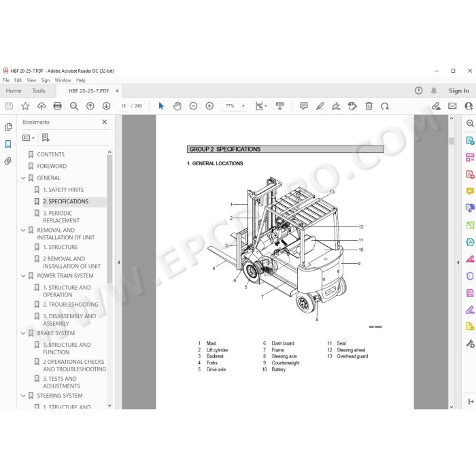Image resolution: width=476 pixels, height=476 pixels.
Task: Go to next page arrow icon
Action: [x=106, y=106]
